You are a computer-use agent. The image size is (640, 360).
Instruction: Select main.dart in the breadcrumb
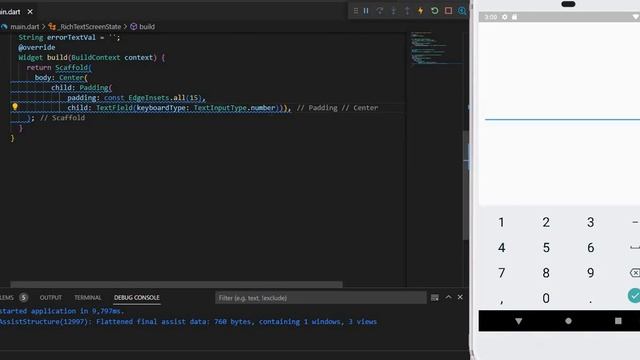click(24, 27)
